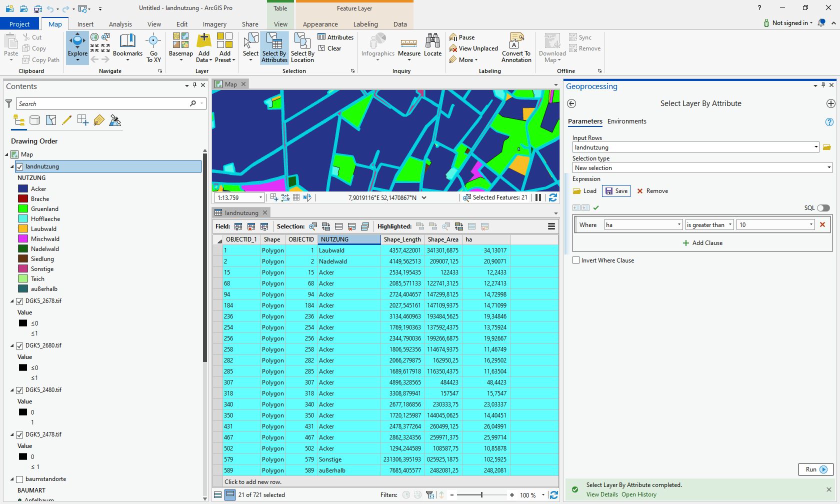
Task: Select List By Data Source icon
Action: click(x=34, y=120)
